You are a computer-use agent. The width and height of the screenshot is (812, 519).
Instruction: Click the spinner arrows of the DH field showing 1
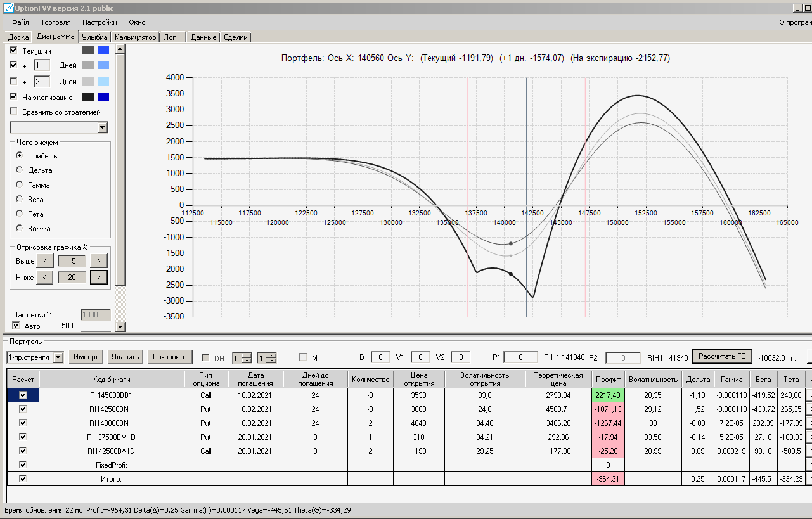click(x=271, y=357)
